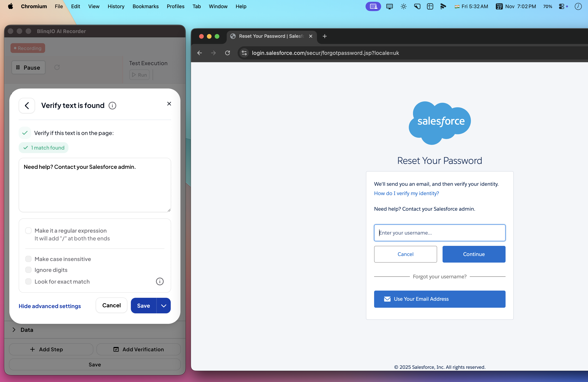The height and width of the screenshot is (382, 588).
Task: Hide advanced settings in the dialog
Action: point(50,306)
